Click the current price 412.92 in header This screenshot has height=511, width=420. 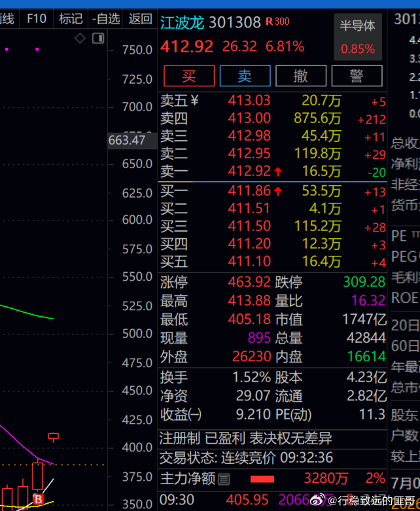click(x=187, y=46)
